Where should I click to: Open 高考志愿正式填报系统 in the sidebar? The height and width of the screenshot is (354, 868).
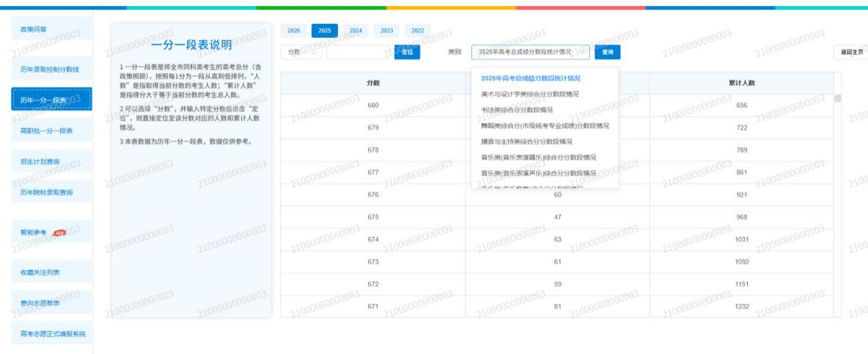click(x=52, y=333)
